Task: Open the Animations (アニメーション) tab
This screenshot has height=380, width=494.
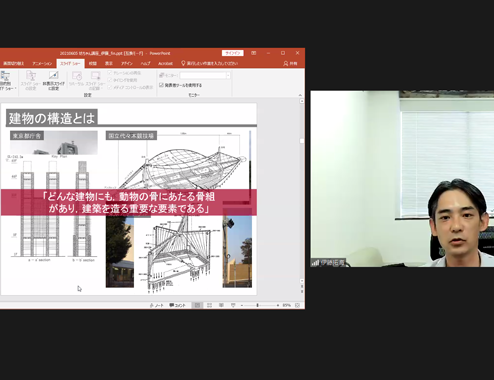Action: coord(42,63)
